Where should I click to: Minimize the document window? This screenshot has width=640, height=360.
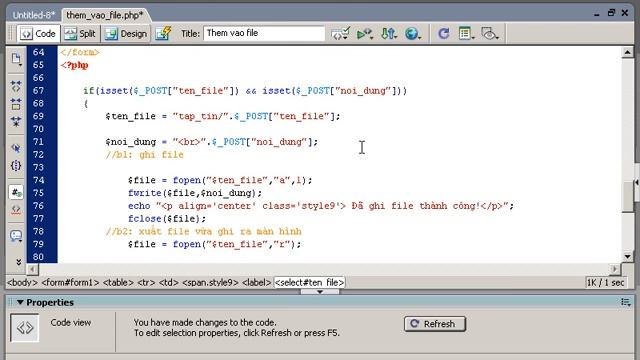click(597, 14)
